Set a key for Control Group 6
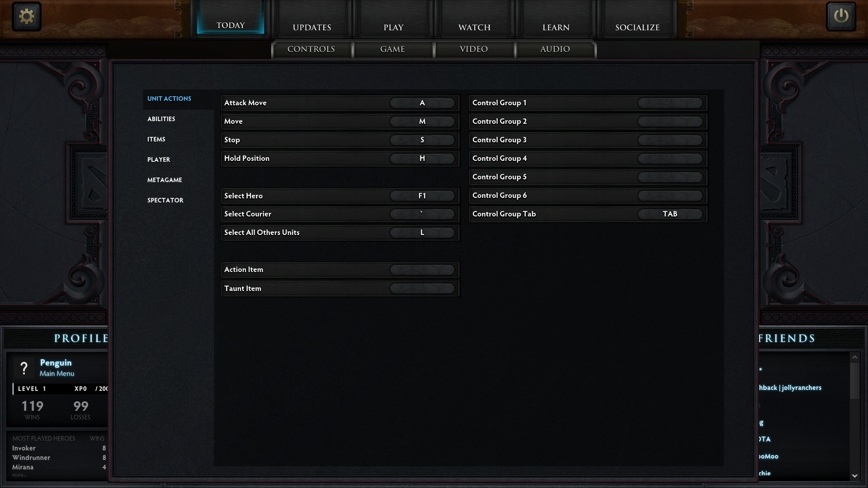 pyautogui.click(x=670, y=196)
